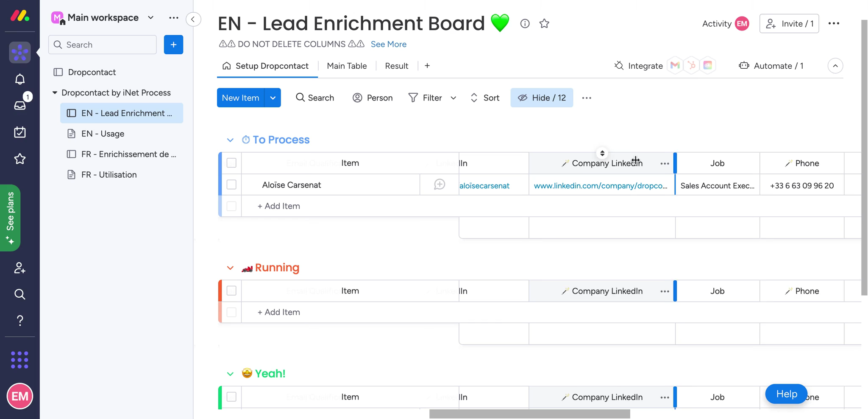868x419 pixels.
Task: Open My Work calendar icon
Action: point(20,132)
